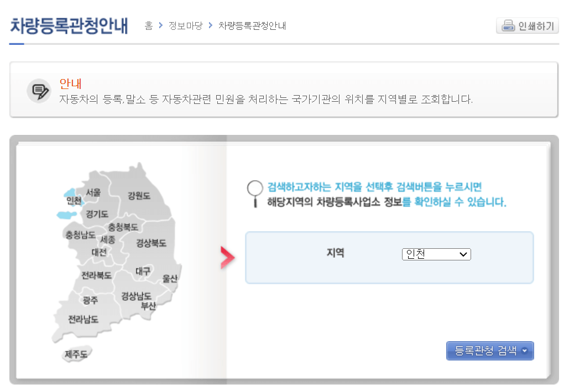Viewport: 564px width, 392px height.
Task: Click the printer icon inside 인쇄하기 button
Action: click(508, 25)
